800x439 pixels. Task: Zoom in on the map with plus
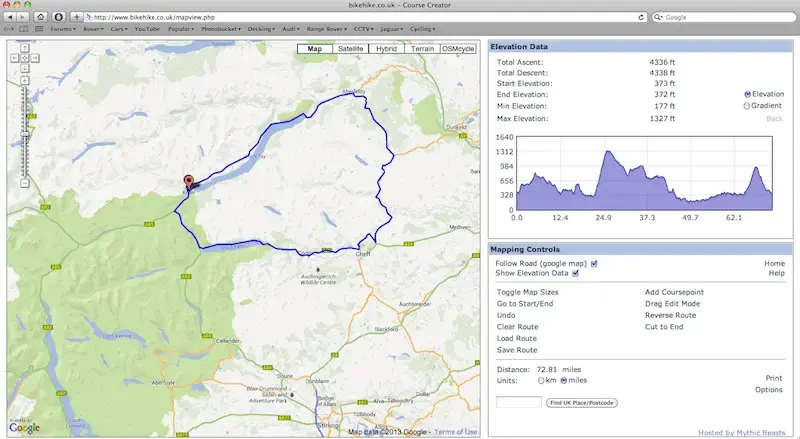pyautogui.click(x=24, y=81)
